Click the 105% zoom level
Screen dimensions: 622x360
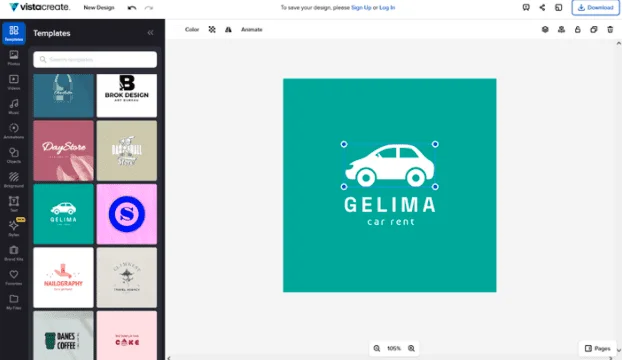point(394,349)
